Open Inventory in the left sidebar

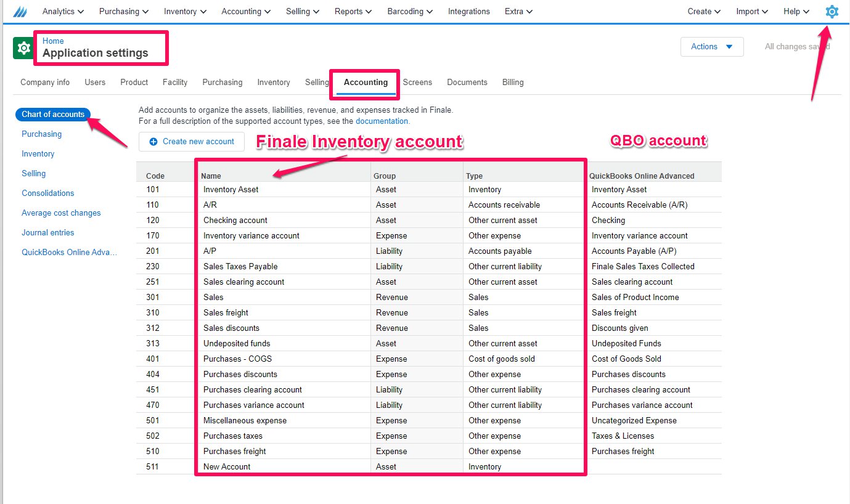[x=38, y=153]
